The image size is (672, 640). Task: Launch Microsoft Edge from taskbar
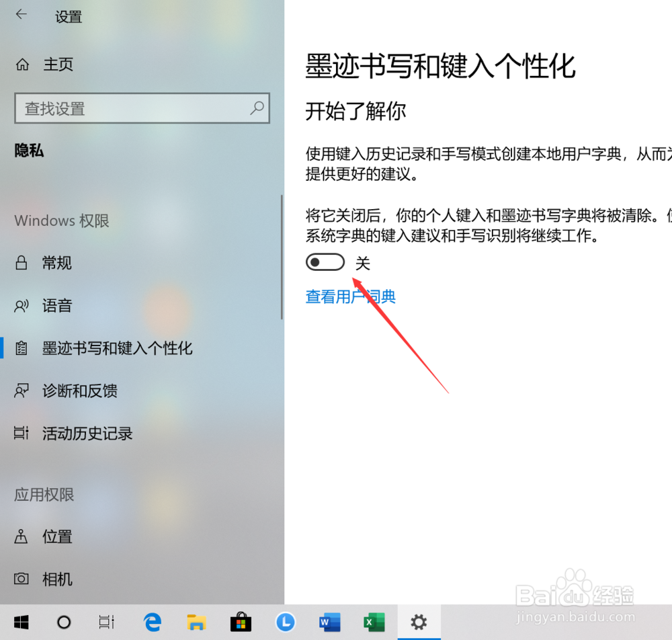[152, 622]
